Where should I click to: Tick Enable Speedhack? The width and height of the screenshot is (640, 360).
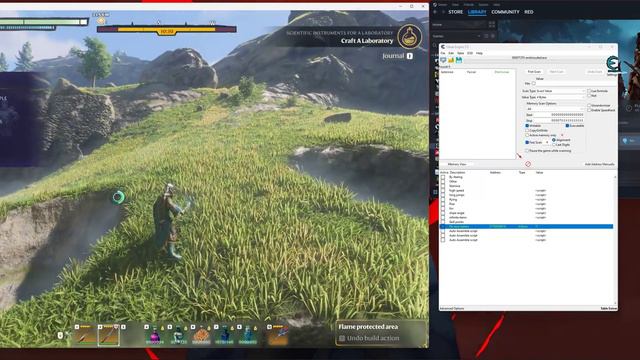(589, 110)
